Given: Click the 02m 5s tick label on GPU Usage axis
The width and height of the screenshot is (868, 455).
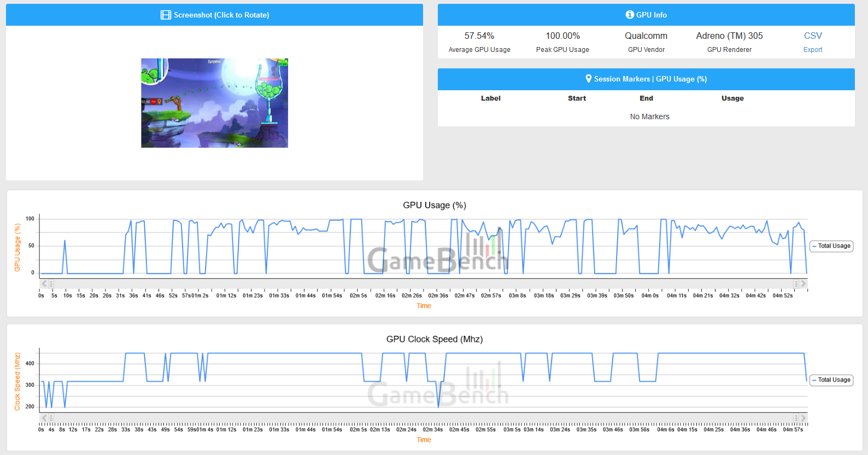Looking at the screenshot, I should pos(359,295).
